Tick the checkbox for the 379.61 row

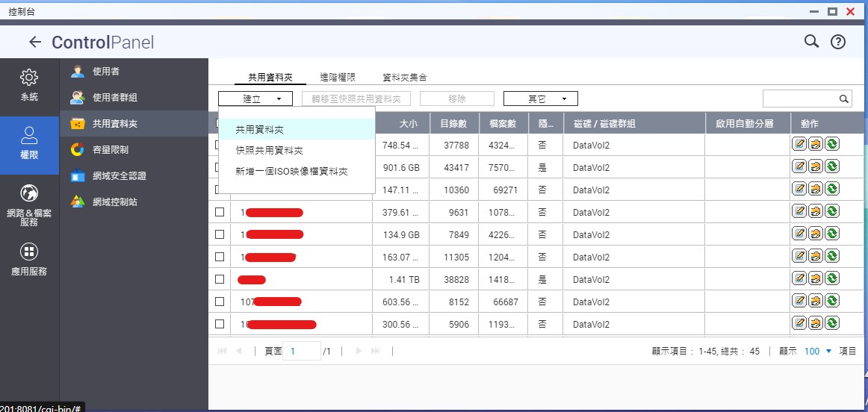(x=220, y=212)
